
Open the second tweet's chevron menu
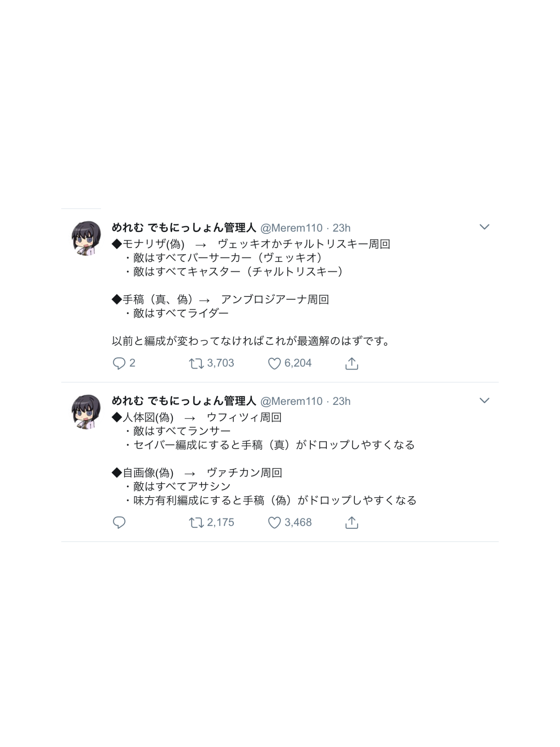click(484, 401)
